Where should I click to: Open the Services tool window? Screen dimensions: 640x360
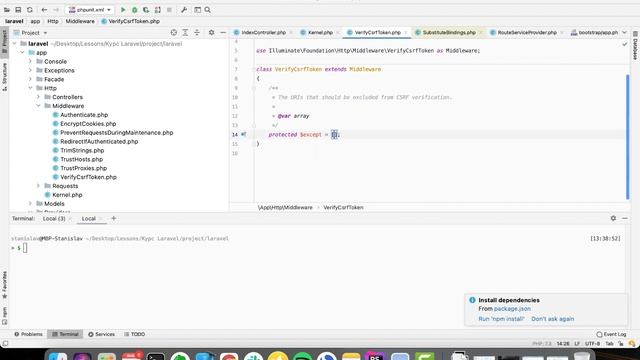pos(101,334)
